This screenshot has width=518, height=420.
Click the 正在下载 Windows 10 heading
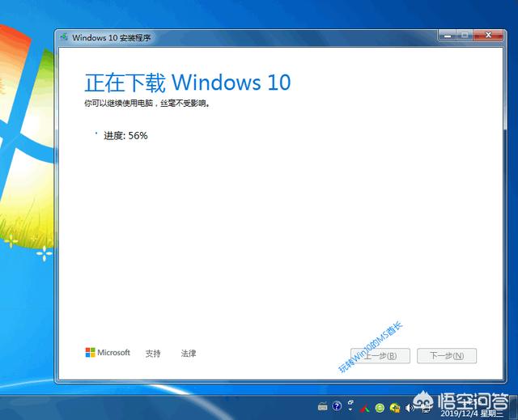[x=187, y=83]
